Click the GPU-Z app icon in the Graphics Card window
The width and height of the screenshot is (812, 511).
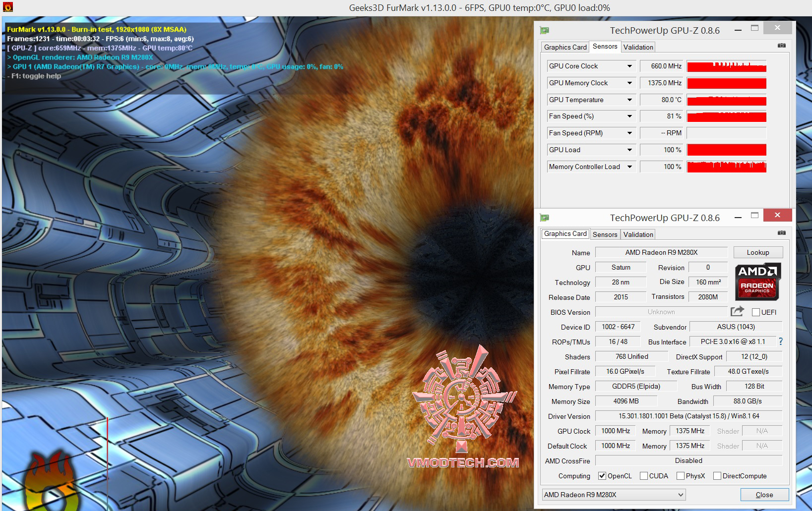(x=545, y=218)
